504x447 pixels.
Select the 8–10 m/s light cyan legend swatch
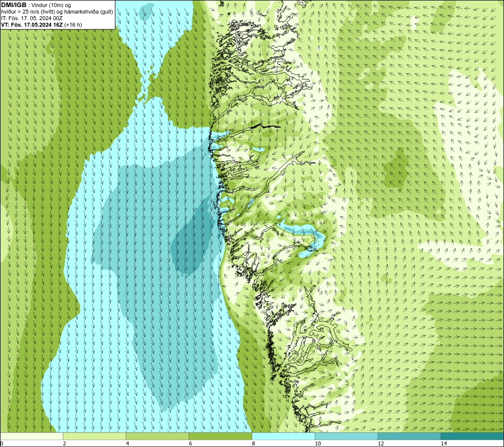(283, 436)
